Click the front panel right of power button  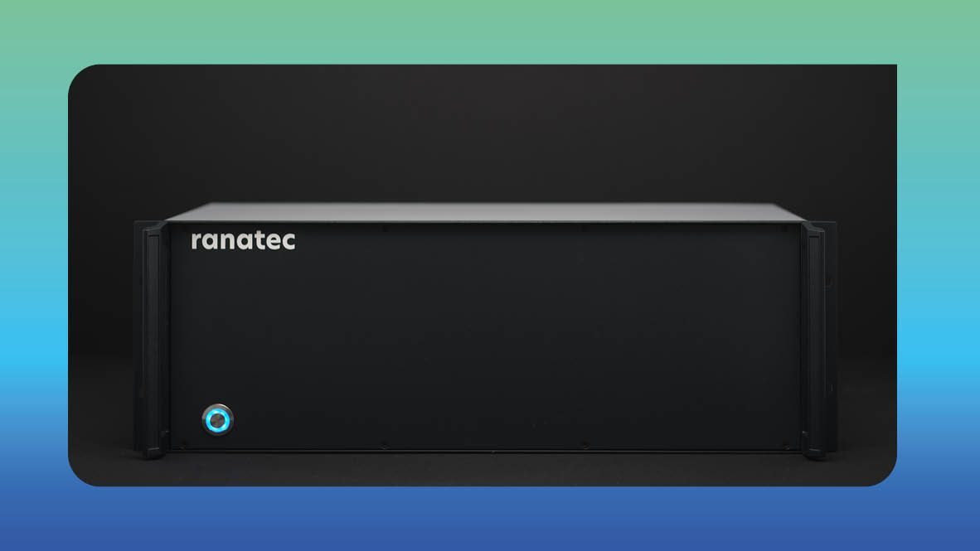[x=500, y=420]
